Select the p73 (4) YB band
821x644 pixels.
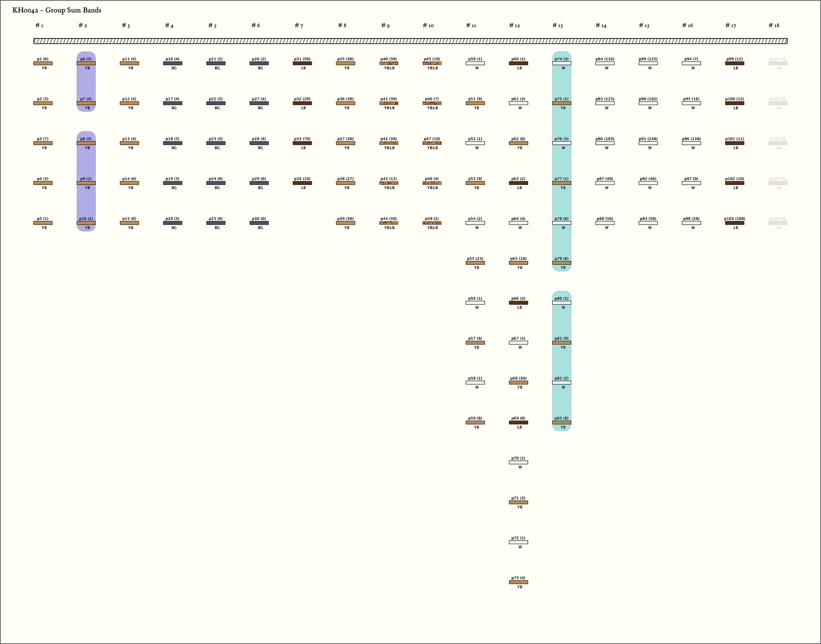point(518,582)
